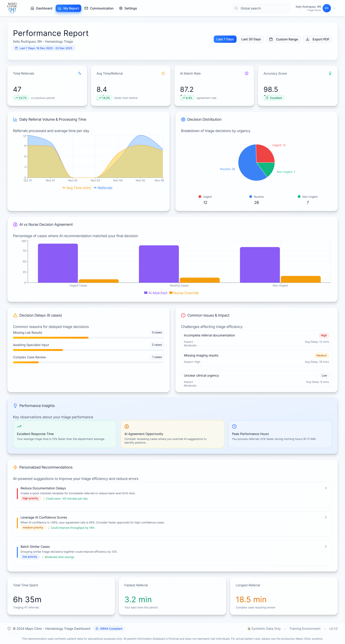Click the Peak Performance Hours clock icon
The width and height of the screenshot is (345, 644).
coord(234,427)
